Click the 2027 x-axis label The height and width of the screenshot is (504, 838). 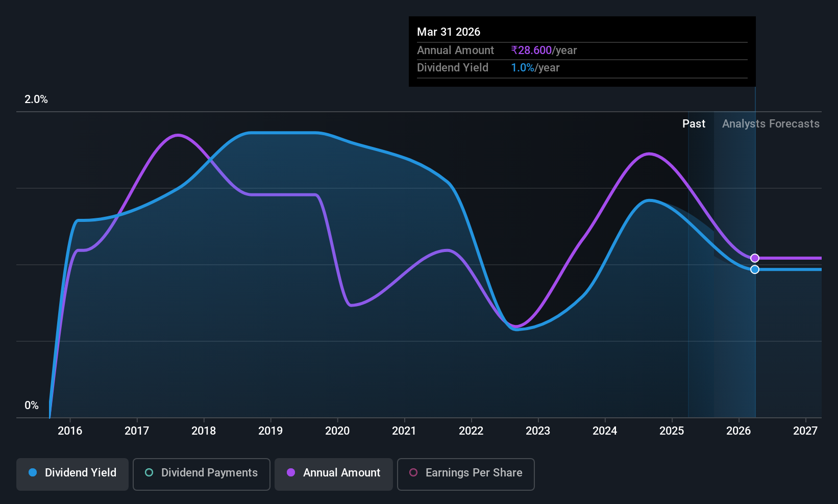pyautogui.click(x=805, y=431)
